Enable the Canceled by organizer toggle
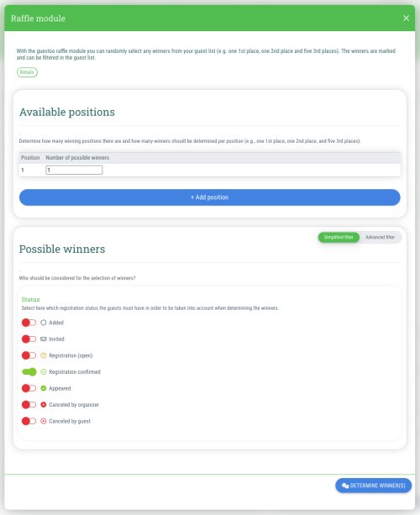Screen dimensions: 420x515 (x=29, y=405)
